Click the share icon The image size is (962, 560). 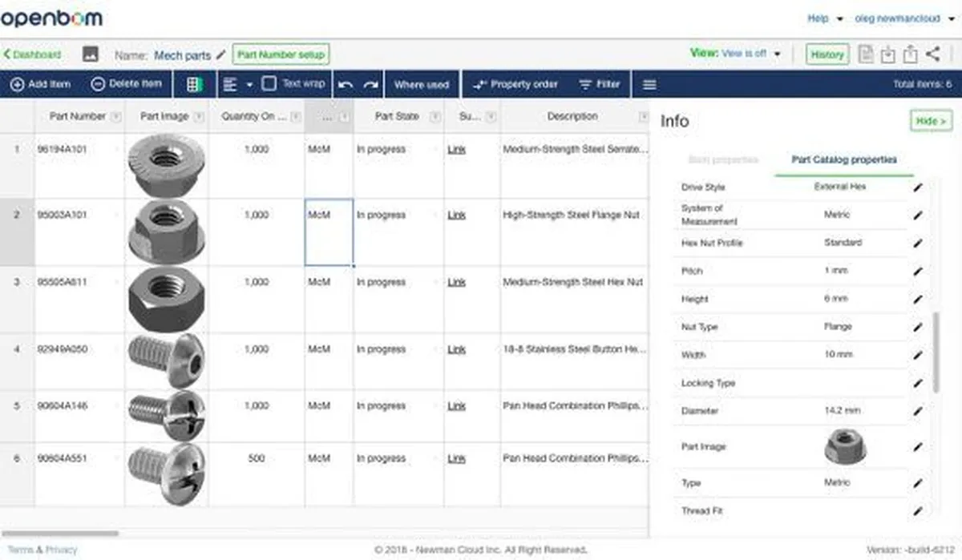click(932, 54)
